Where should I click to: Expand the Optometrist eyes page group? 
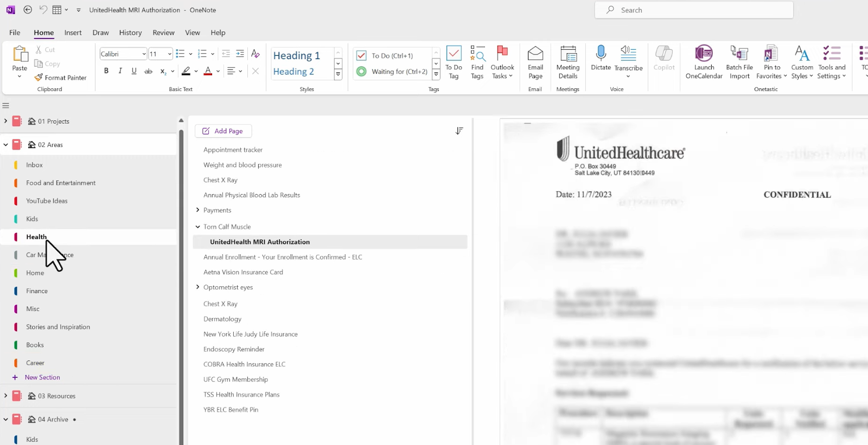[197, 287]
